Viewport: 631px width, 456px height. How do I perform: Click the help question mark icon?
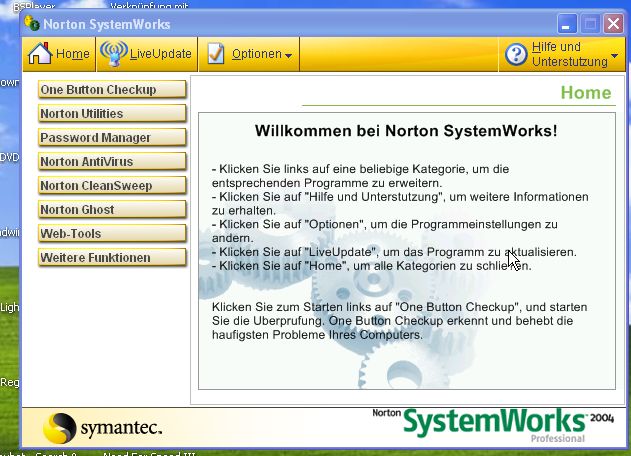pyautogui.click(x=516, y=54)
